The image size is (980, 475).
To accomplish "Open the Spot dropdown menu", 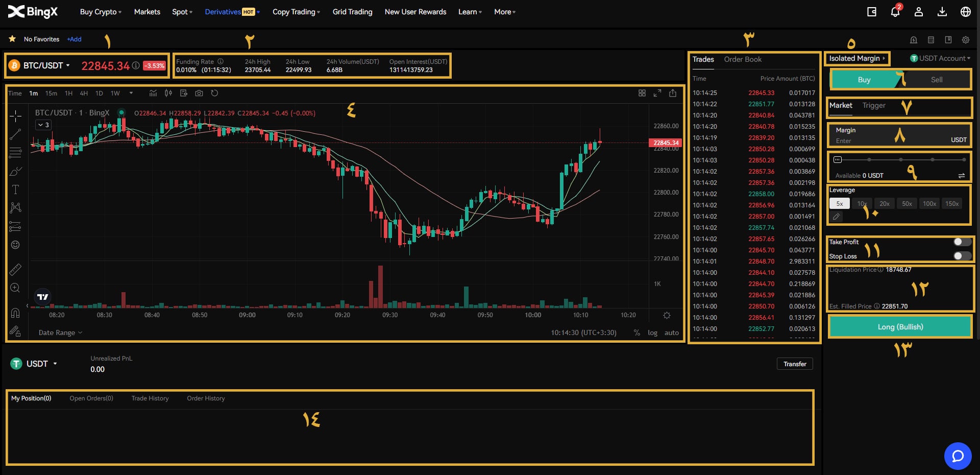I will coord(182,12).
